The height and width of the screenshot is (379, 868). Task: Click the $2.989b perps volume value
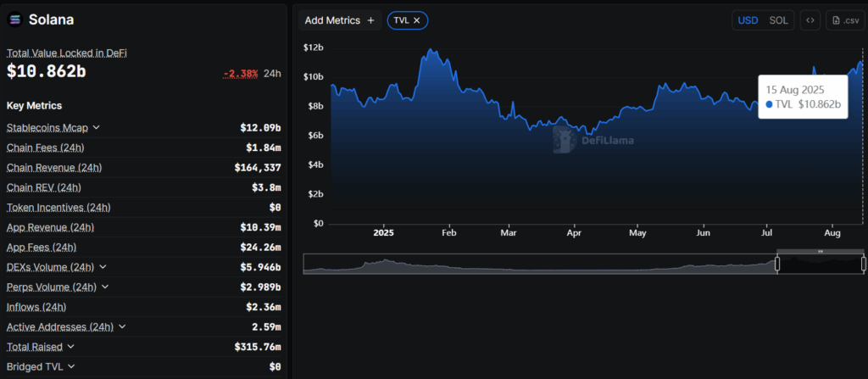click(x=260, y=287)
